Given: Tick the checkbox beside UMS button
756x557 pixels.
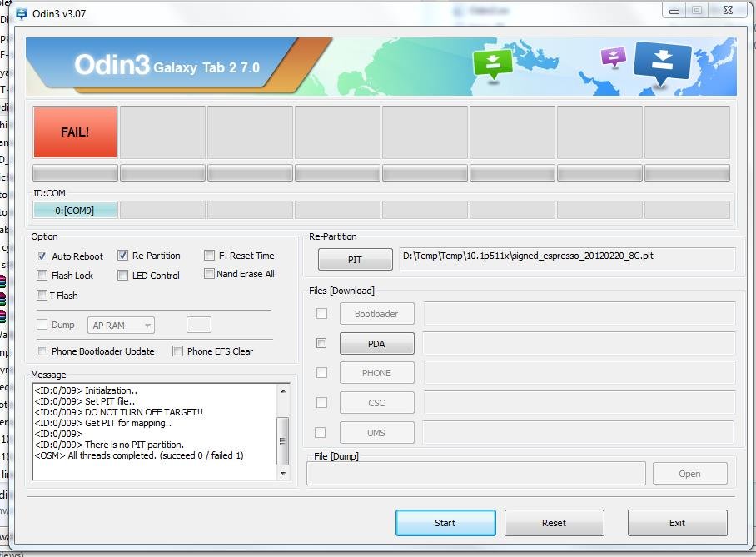Looking at the screenshot, I should click(x=321, y=433).
